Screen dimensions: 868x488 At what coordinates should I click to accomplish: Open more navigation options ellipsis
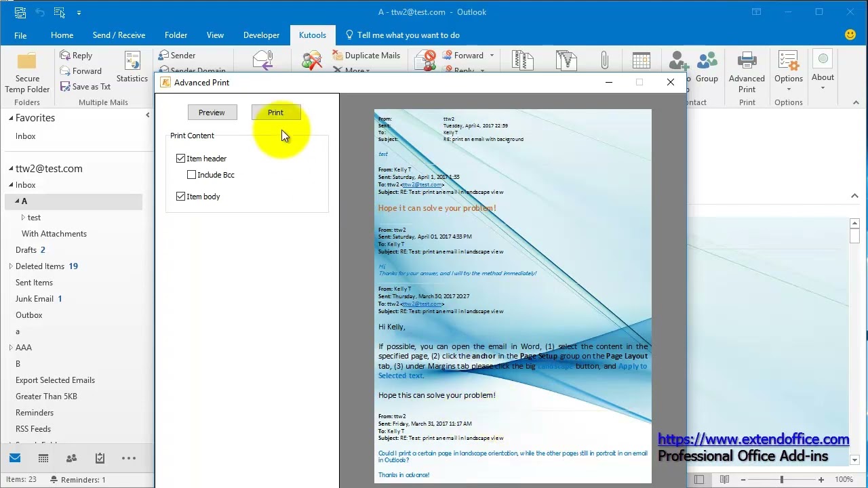coord(129,458)
